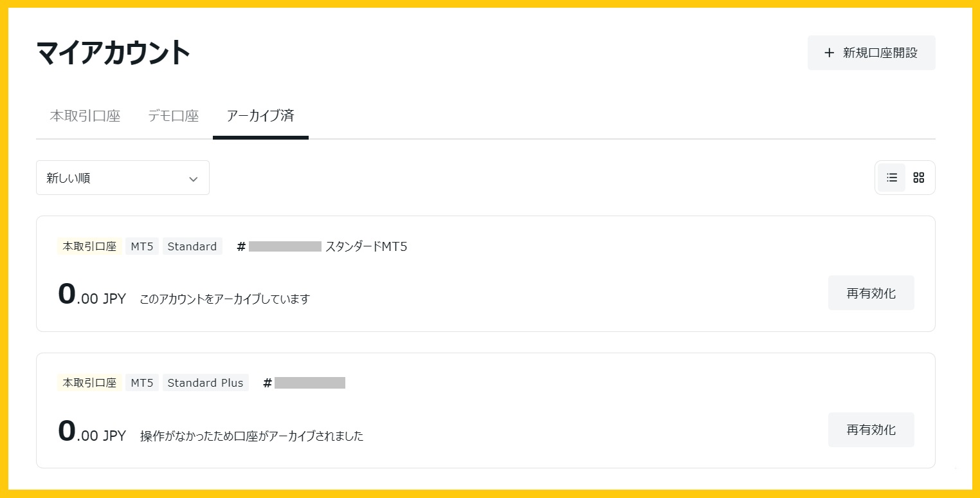Switch to the 本取引口座 tab
This screenshot has height=498, width=980.
(85, 116)
